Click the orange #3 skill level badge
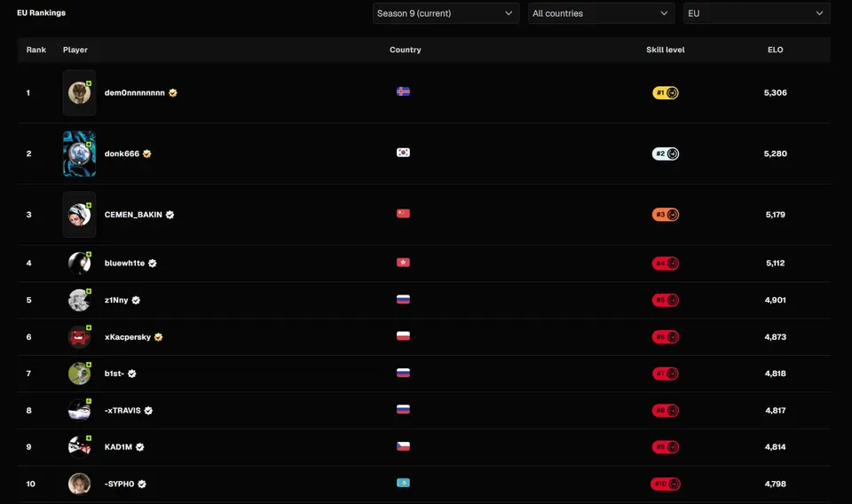 point(665,215)
